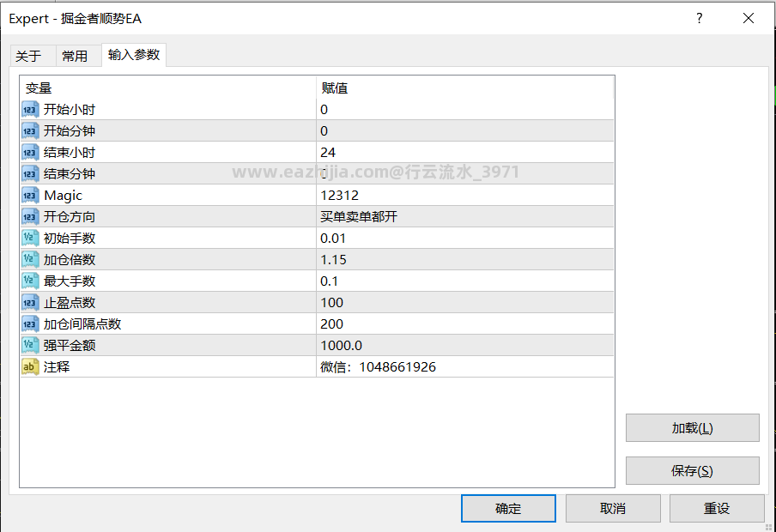Click the integer icon beside 结束分钟
Screen dimensions: 776x532
coord(30,173)
